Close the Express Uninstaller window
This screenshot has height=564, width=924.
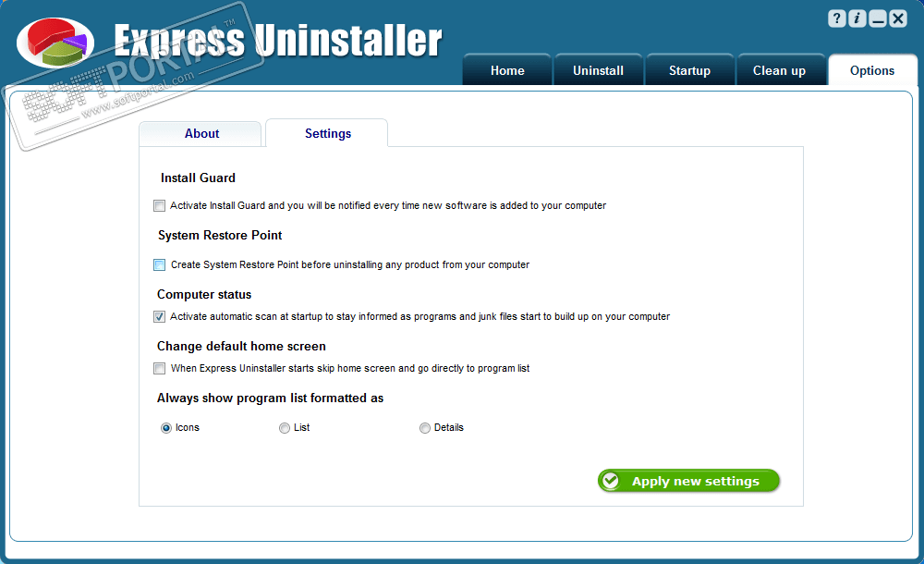point(897,18)
